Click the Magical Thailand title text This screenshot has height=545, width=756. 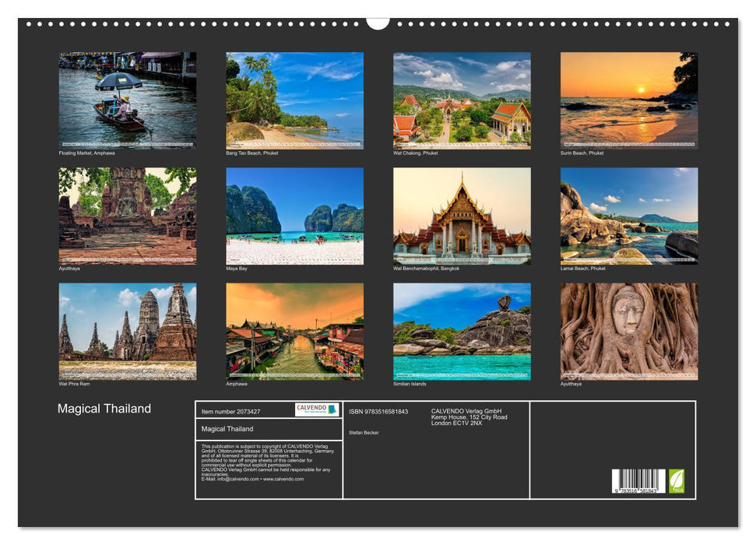[104, 407]
